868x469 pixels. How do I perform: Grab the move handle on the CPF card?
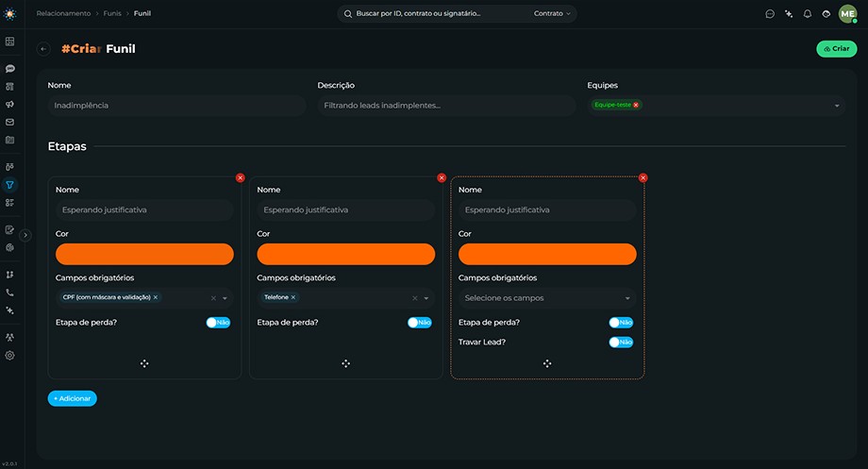144,364
